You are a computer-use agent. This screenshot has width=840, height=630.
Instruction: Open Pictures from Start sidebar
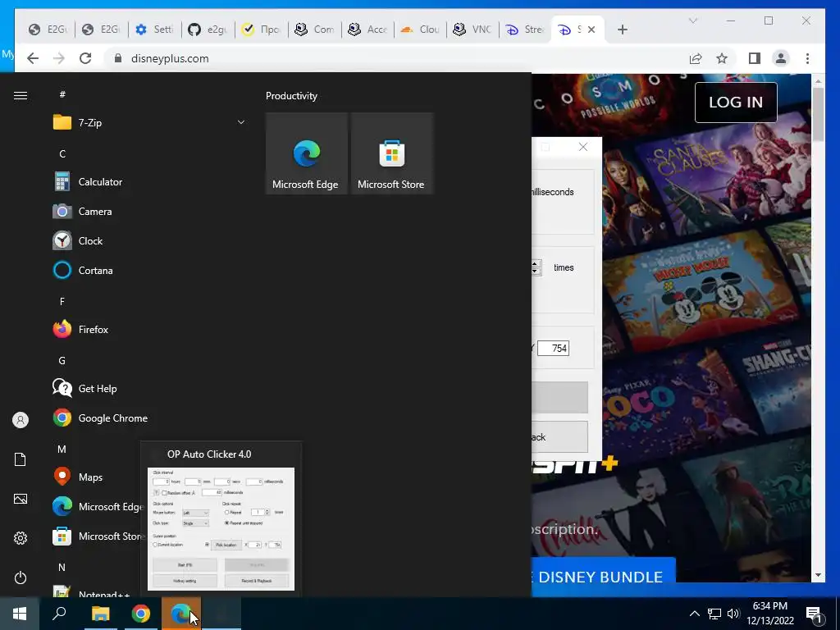point(21,499)
